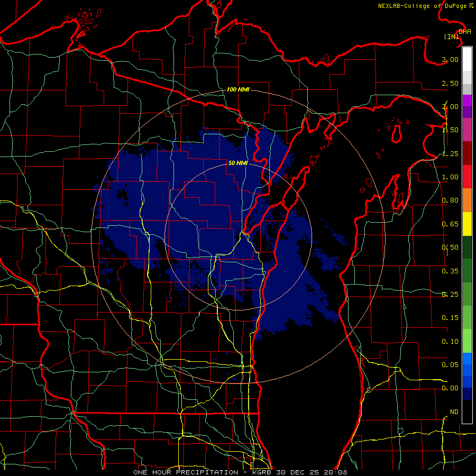Click the 50 NMI range ring label
Screen dimensions: 476x476
coord(238,163)
